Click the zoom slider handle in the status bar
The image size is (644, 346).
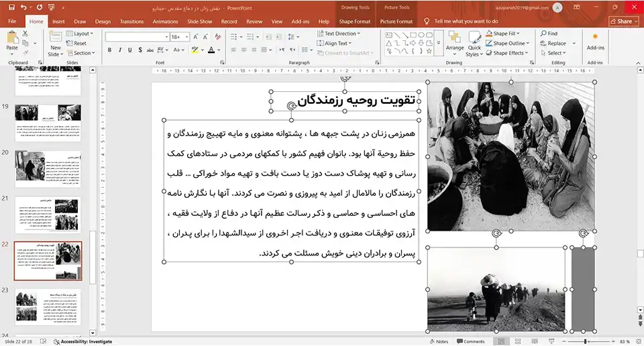586,341
